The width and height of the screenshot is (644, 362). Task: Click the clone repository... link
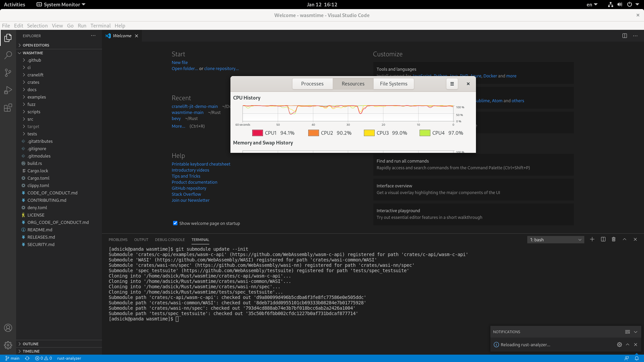(221, 69)
